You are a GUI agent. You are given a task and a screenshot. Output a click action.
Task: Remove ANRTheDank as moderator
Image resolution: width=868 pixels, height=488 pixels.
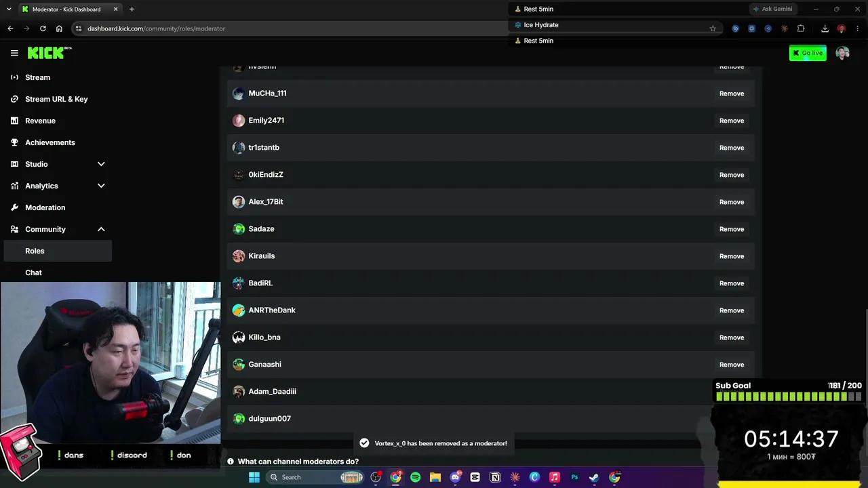coord(732,310)
